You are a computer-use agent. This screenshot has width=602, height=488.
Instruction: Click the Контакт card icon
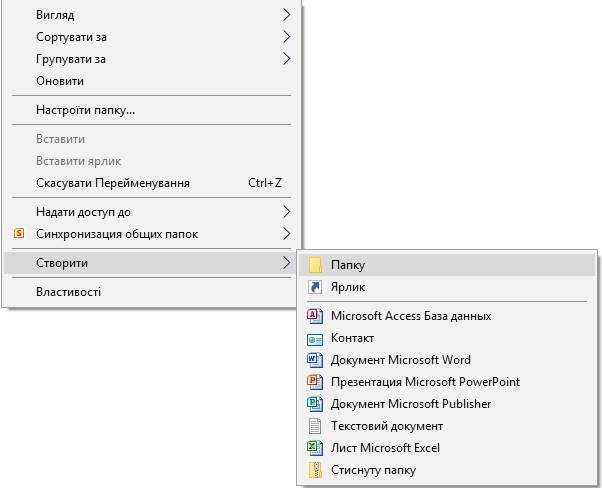click(315, 339)
